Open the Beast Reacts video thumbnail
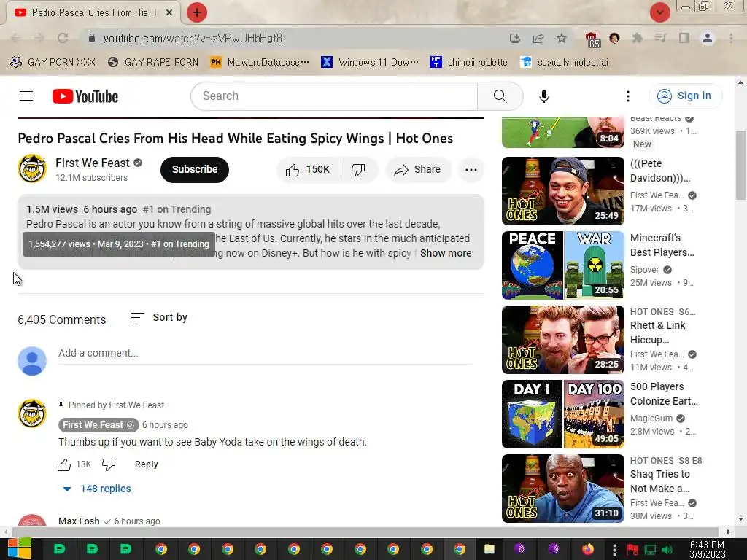 [562, 133]
